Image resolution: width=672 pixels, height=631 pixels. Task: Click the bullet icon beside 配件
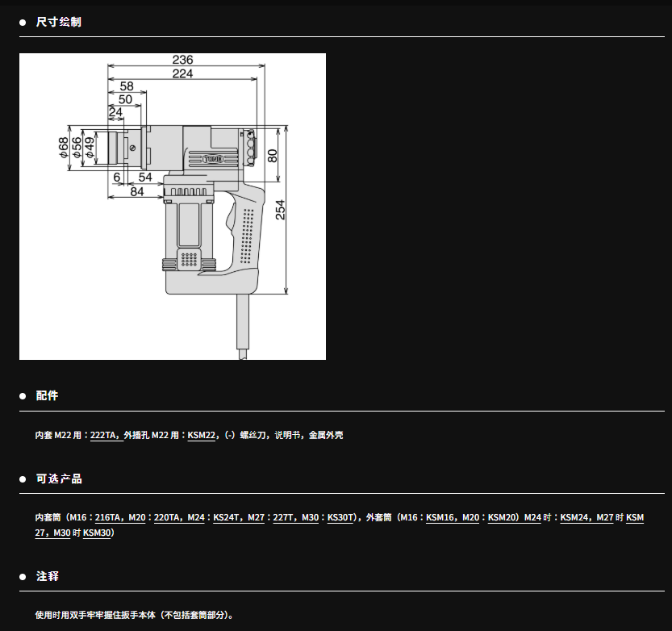23,397
